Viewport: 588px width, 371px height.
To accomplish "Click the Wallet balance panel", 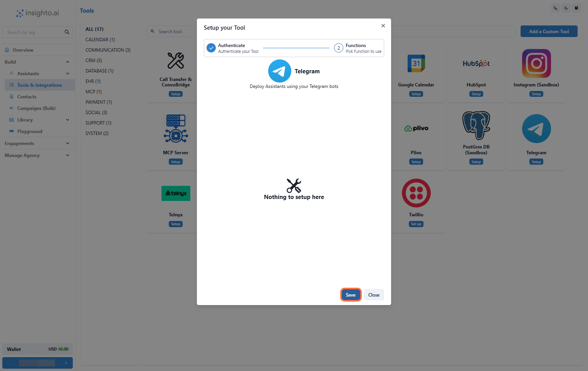I will click(x=37, y=349).
